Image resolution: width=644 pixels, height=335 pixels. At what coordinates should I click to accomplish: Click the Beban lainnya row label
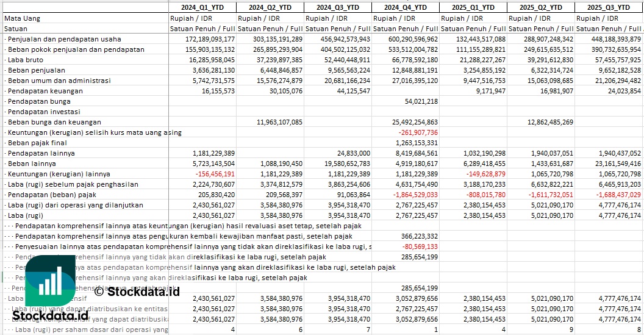click(x=34, y=164)
